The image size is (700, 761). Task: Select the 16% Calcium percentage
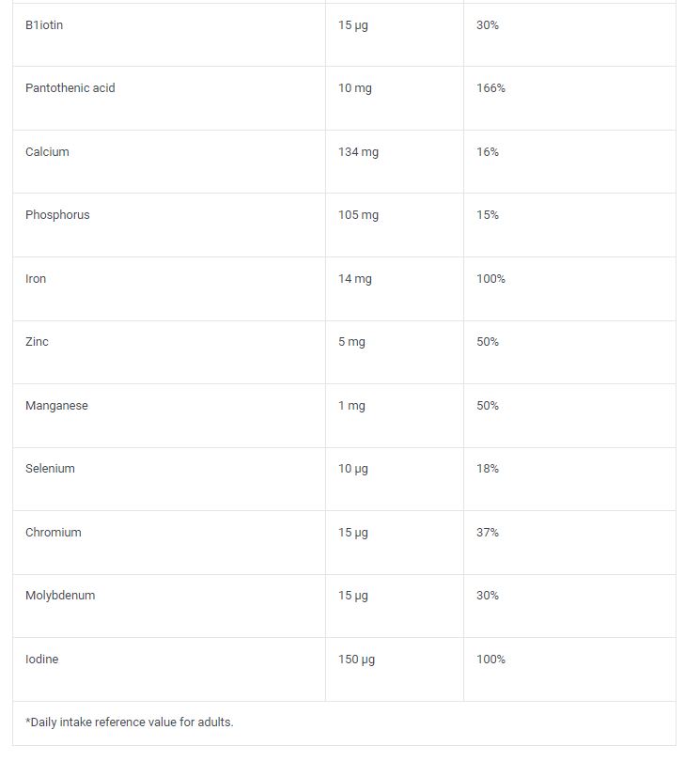(488, 152)
